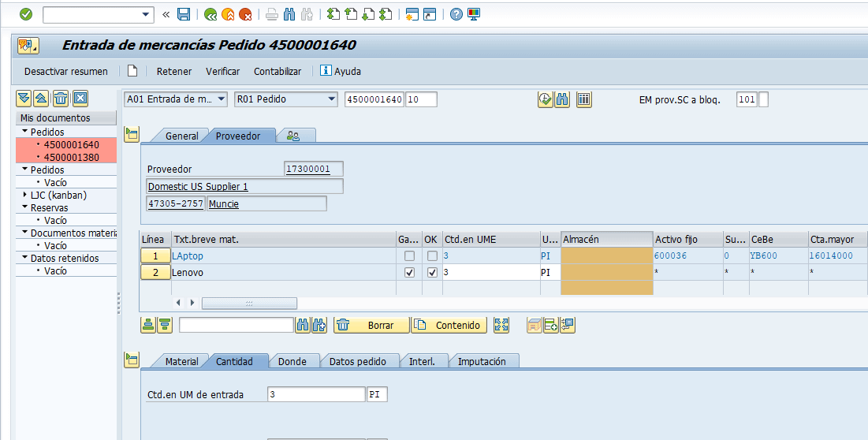
Task: Click the new document page icon
Action: click(x=132, y=71)
